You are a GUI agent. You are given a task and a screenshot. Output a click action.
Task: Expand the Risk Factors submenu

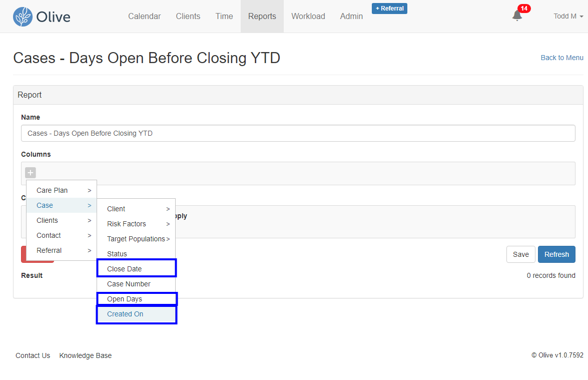coord(136,224)
